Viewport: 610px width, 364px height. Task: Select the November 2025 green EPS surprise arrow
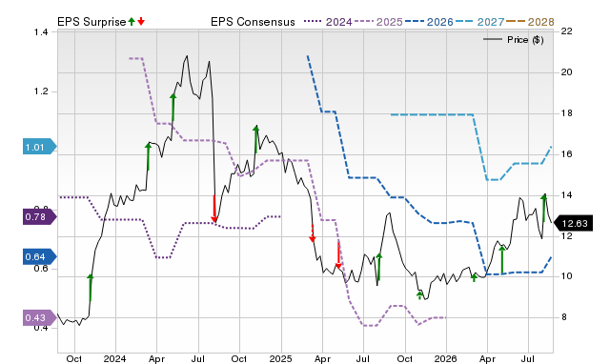(419, 295)
